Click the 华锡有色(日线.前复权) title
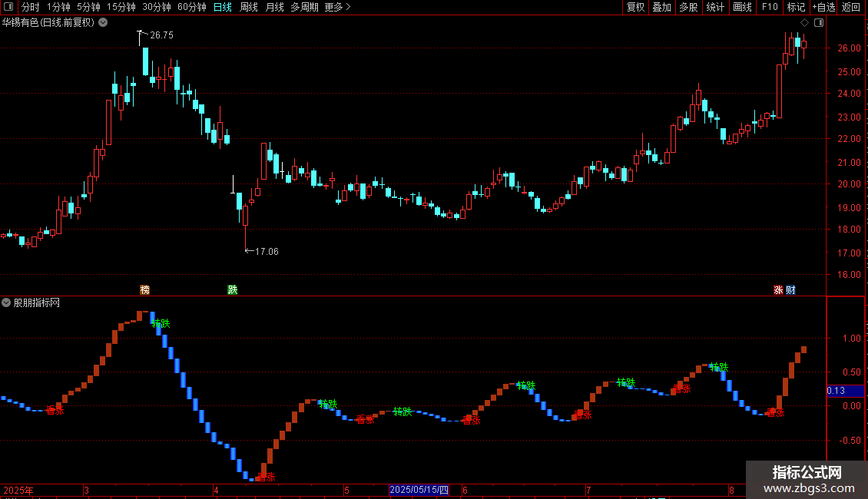The height and width of the screenshot is (499, 868). 48,23
